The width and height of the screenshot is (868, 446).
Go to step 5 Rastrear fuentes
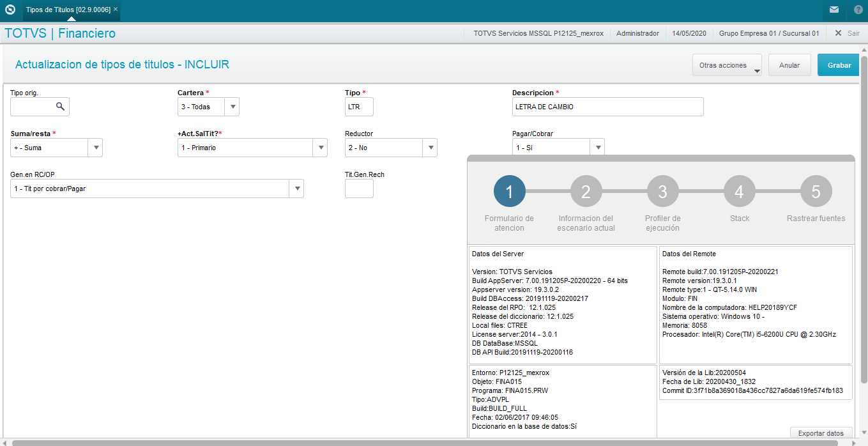tap(816, 191)
